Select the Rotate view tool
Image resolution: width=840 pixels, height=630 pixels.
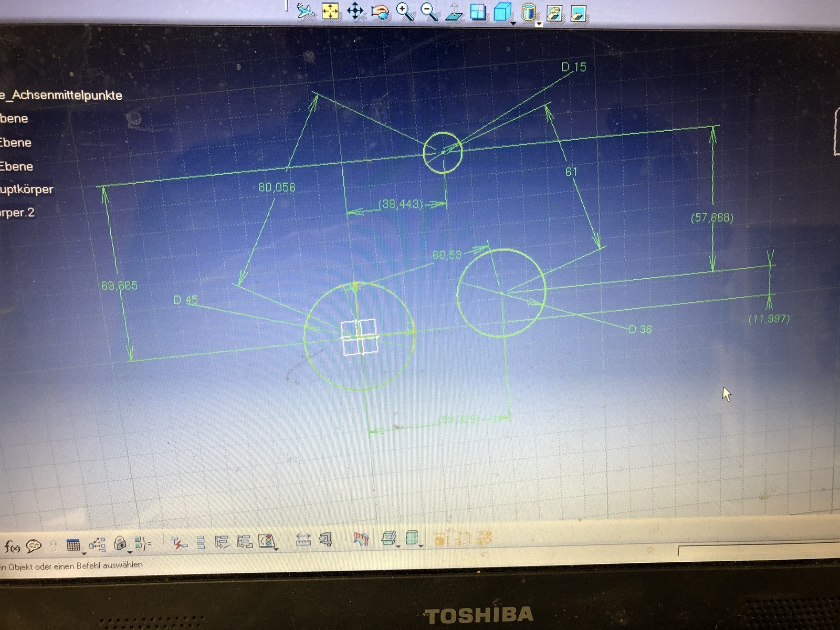380,12
